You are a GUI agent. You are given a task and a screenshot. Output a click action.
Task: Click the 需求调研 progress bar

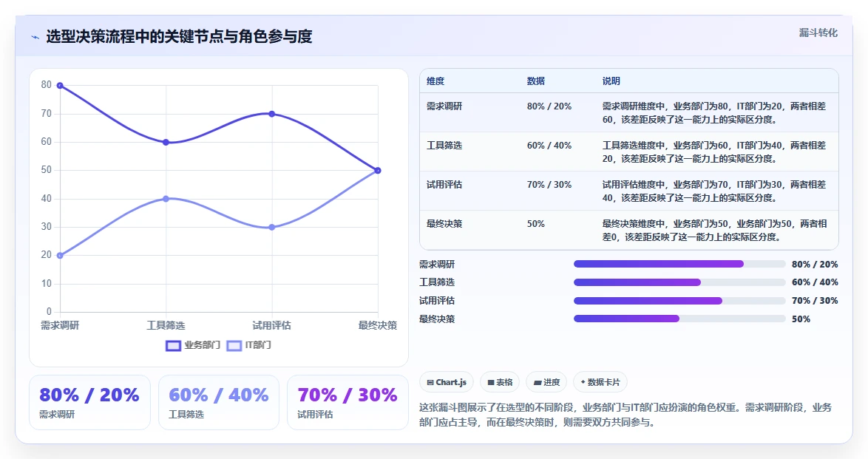pos(679,264)
